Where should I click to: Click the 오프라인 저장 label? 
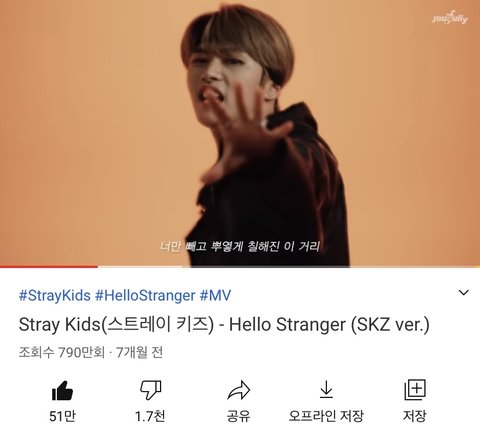click(x=326, y=416)
